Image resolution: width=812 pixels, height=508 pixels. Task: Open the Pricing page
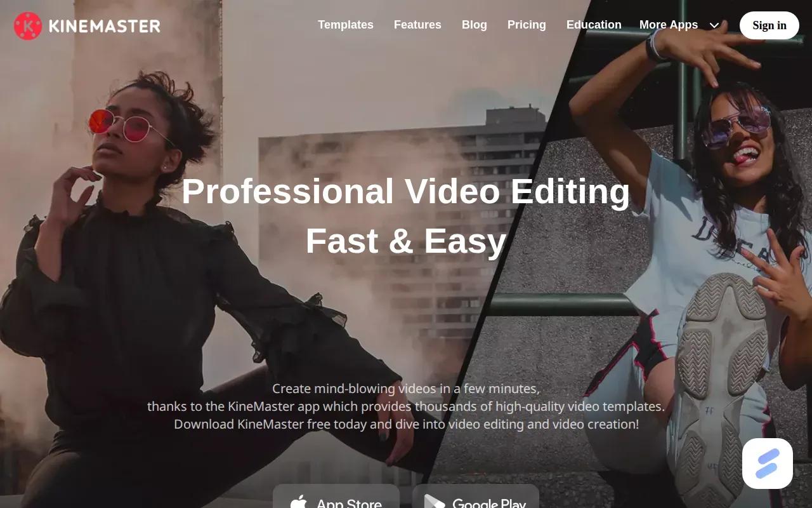pyautogui.click(x=527, y=25)
